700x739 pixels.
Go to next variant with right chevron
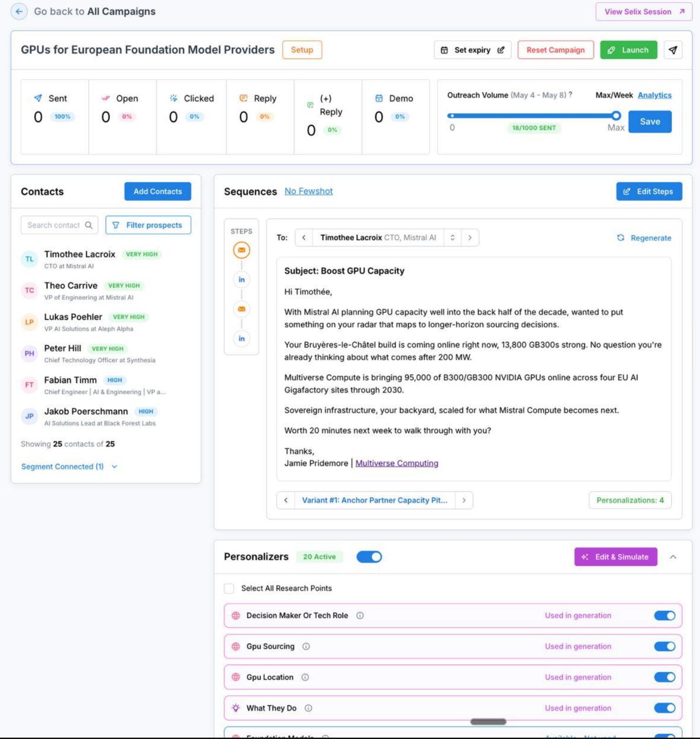tap(464, 500)
